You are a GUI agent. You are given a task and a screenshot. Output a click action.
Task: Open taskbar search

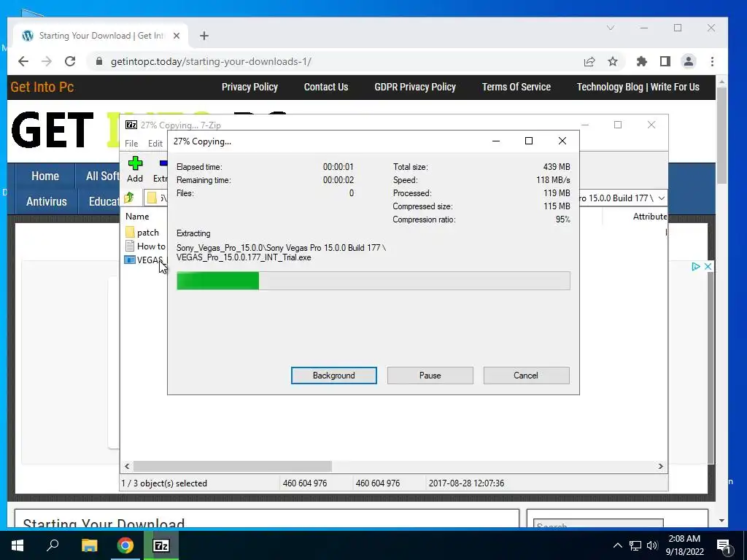coord(53,545)
